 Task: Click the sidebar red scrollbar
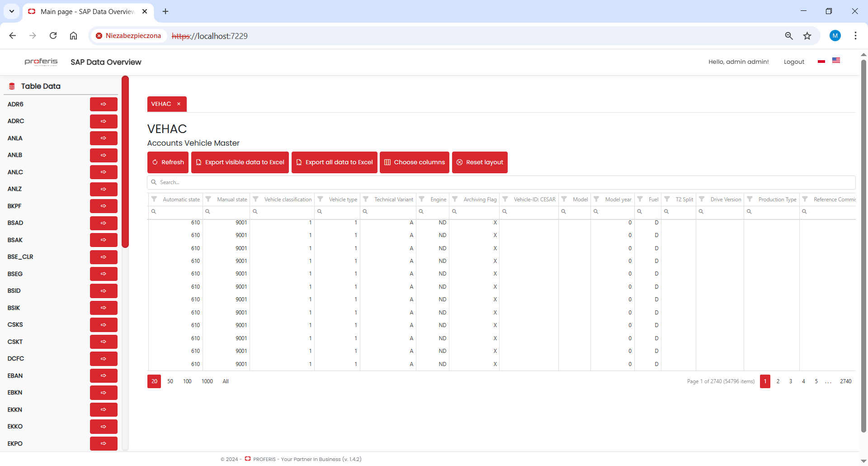click(125, 162)
